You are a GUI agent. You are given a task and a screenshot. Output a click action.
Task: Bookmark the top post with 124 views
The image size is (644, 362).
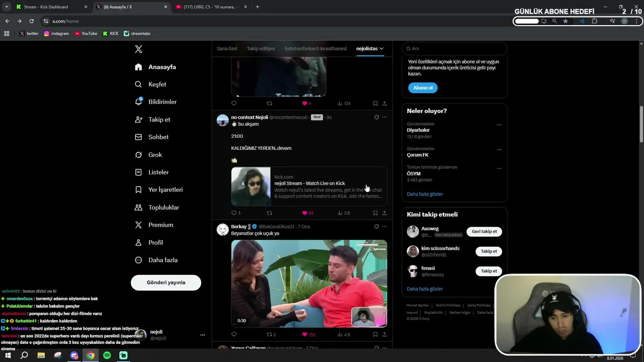pos(375,103)
